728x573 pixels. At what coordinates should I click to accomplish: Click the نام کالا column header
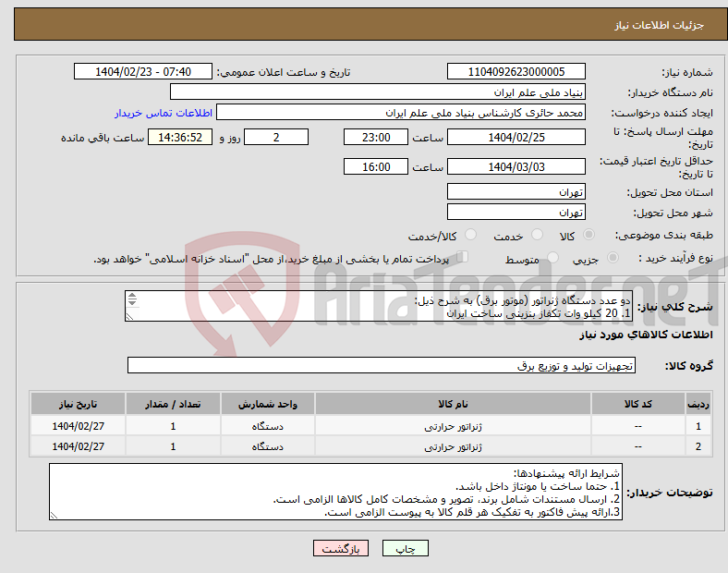(453, 404)
